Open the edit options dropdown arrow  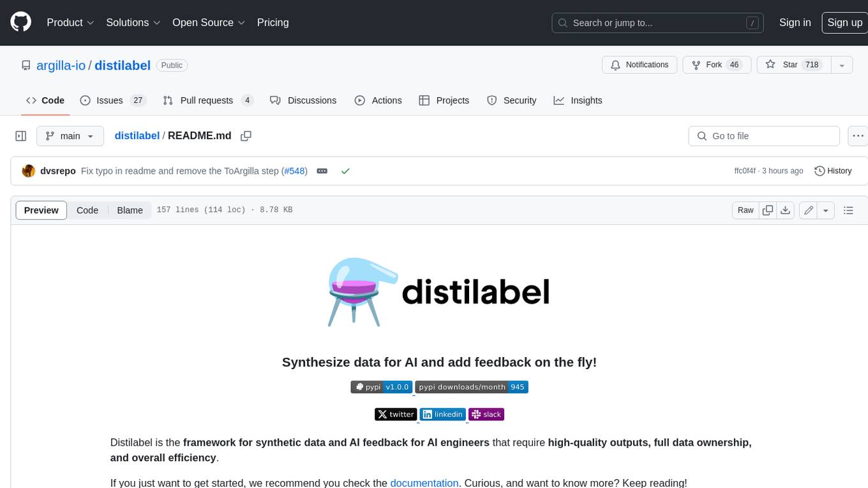tap(826, 210)
